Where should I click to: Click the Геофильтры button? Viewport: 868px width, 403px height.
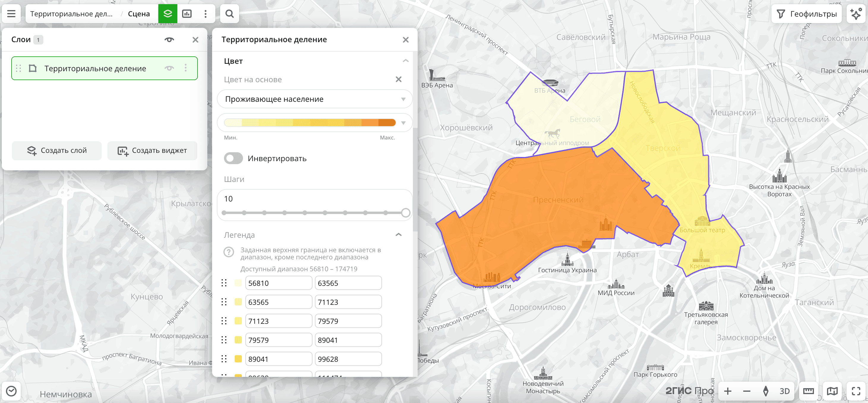[806, 14]
